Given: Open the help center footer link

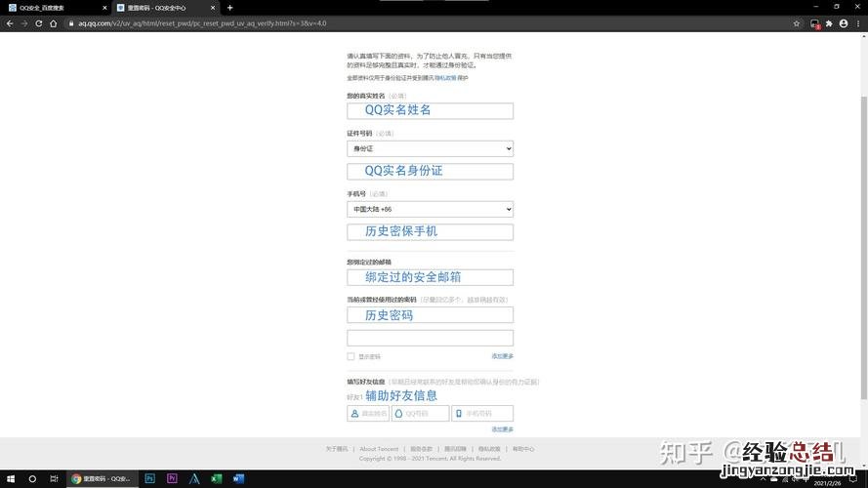Looking at the screenshot, I should [523, 449].
